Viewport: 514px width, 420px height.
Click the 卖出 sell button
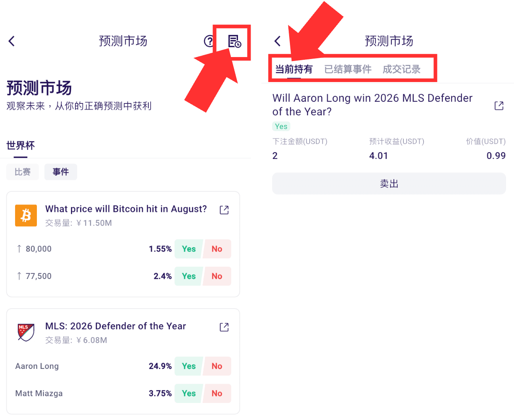point(389,183)
